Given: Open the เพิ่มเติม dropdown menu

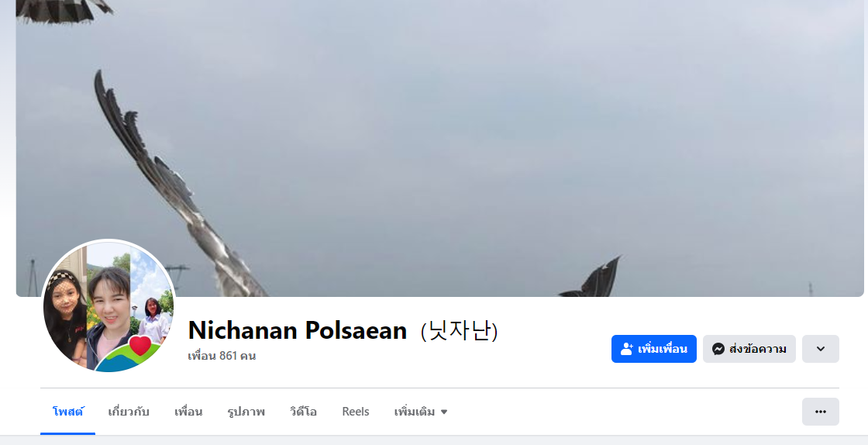Looking at the screenshot, I should [x=421, y=412].
